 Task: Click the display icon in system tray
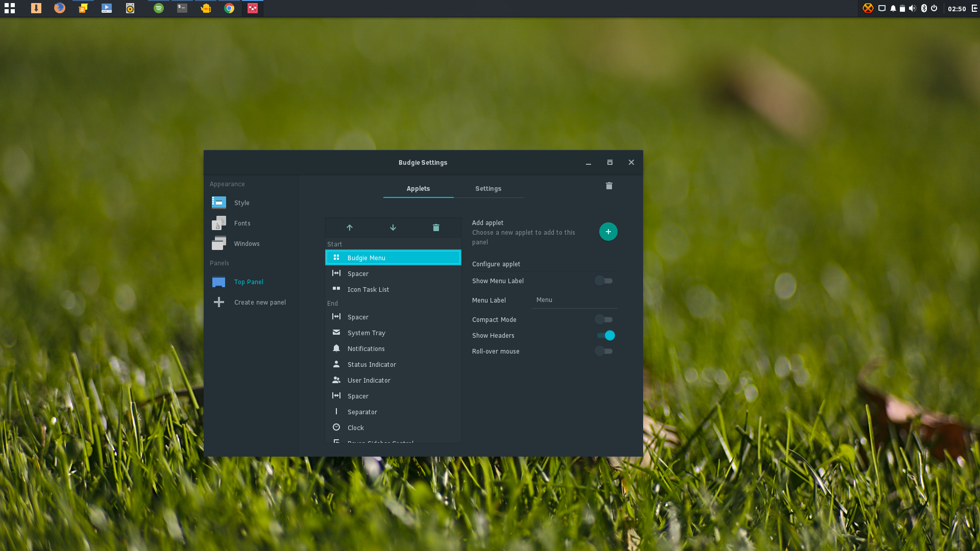pos(882,9)
